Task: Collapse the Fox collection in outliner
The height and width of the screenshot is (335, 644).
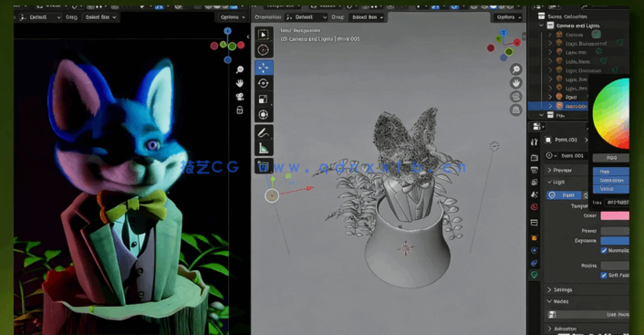Action: 541,116
